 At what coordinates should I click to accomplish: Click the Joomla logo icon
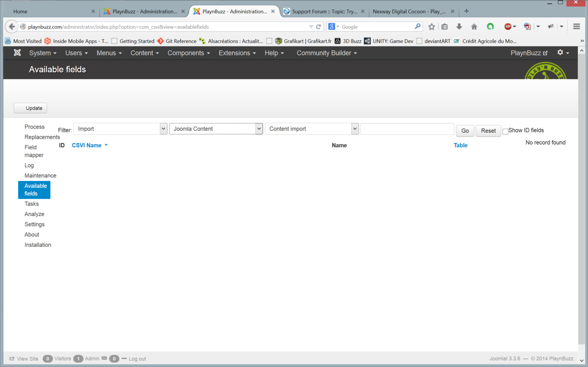(17, 53)
